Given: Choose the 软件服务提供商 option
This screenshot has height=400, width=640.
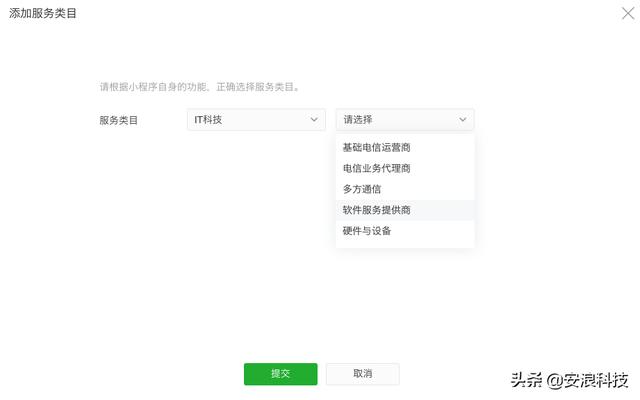Looking at the screenshot, I should tap(405, 210).
